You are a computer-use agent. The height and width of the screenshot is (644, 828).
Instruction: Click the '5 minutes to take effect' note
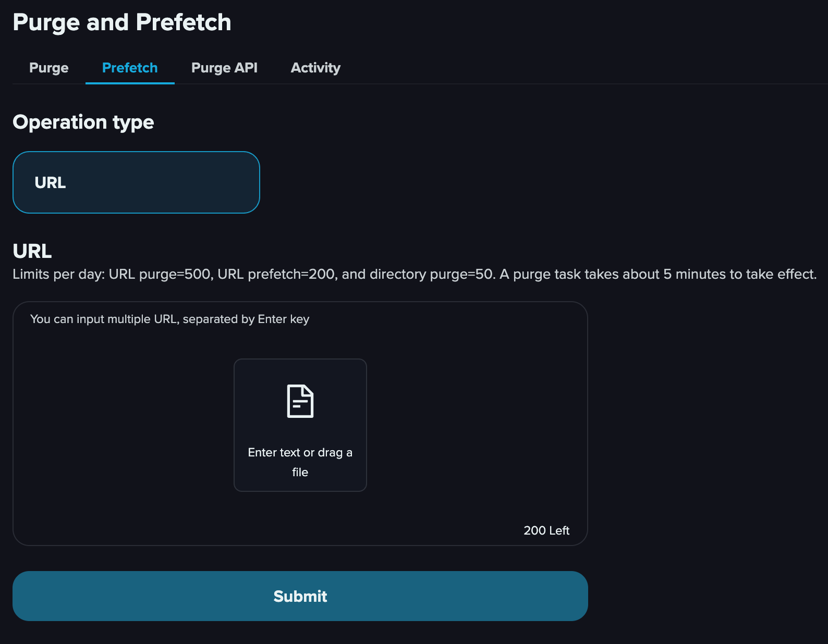point(739,274)
